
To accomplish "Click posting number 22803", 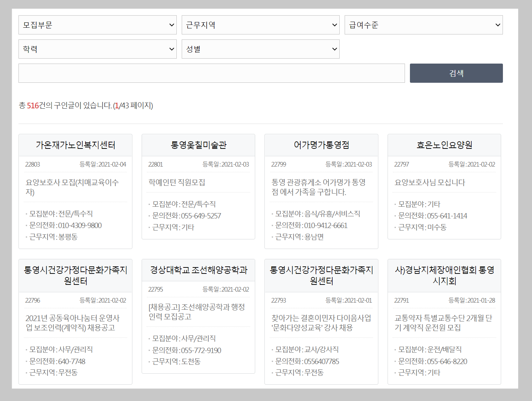I will [33, 164].
